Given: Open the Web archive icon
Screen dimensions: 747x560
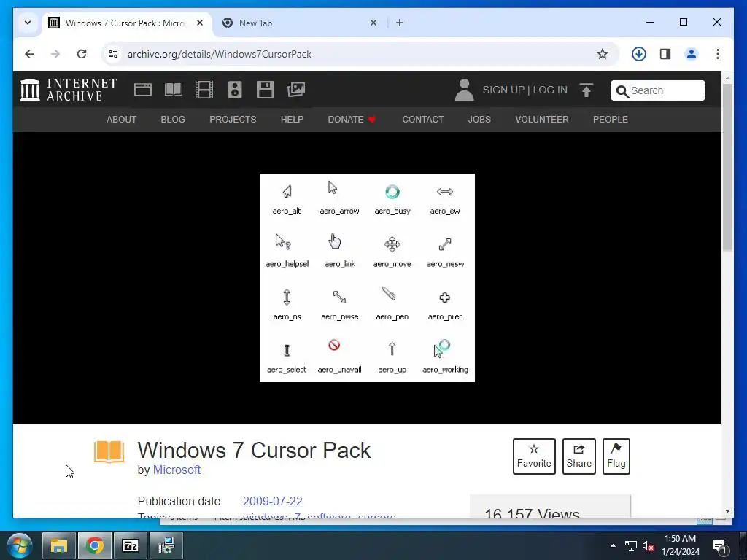Looking at the screenshot, I should [142, 90].
